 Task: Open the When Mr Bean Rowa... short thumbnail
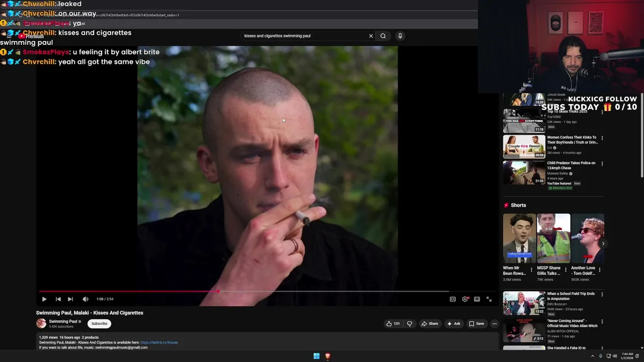point(520,238)
